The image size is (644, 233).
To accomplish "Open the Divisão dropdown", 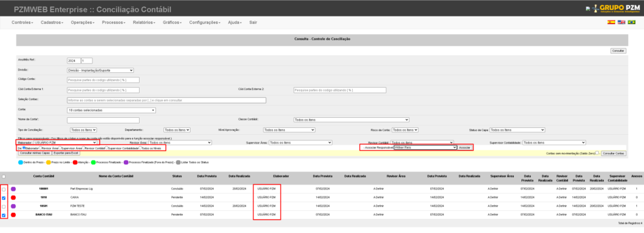I will point(100,71).
